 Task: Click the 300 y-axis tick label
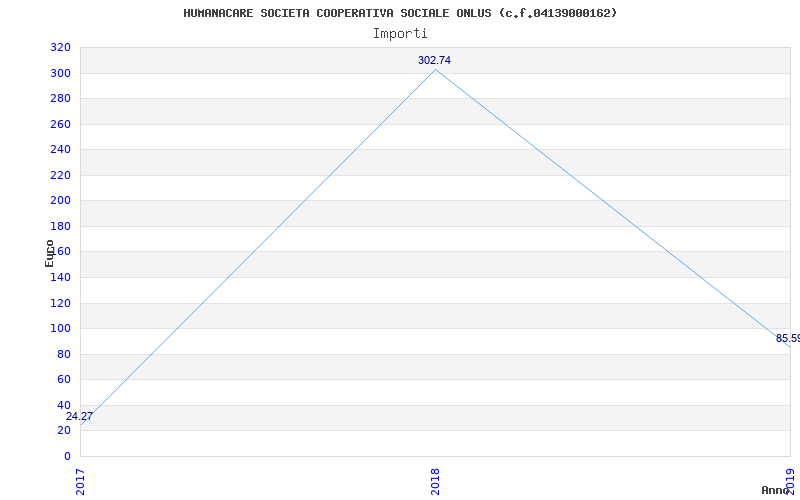click(60, 73)
